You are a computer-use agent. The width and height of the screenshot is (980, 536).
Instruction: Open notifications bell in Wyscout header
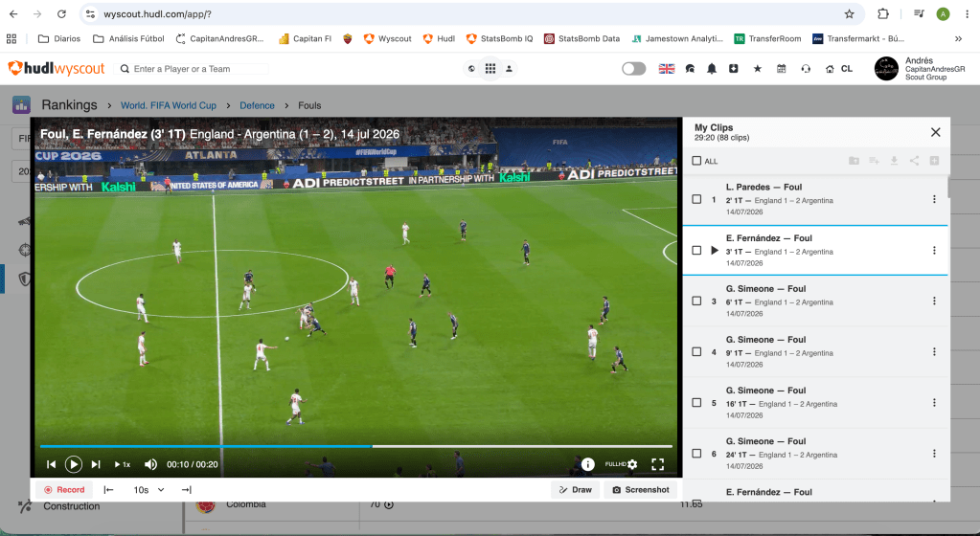coord(711,69)
